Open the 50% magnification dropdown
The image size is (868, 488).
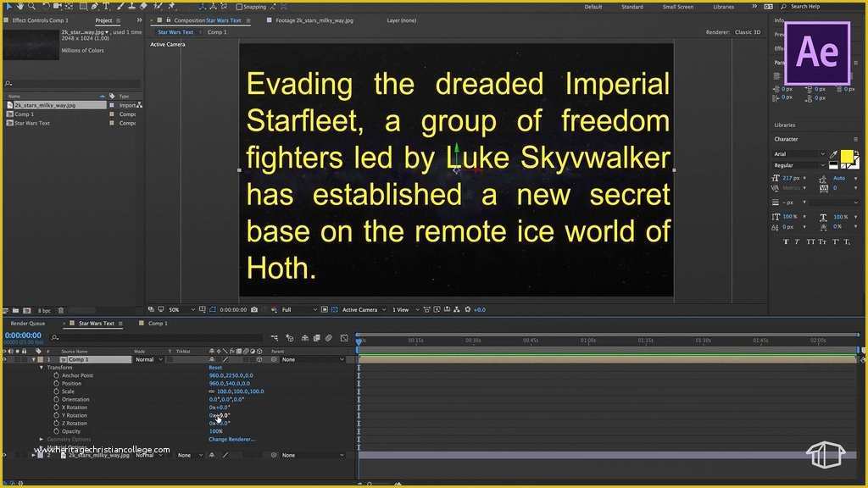[x=182, y=310]
